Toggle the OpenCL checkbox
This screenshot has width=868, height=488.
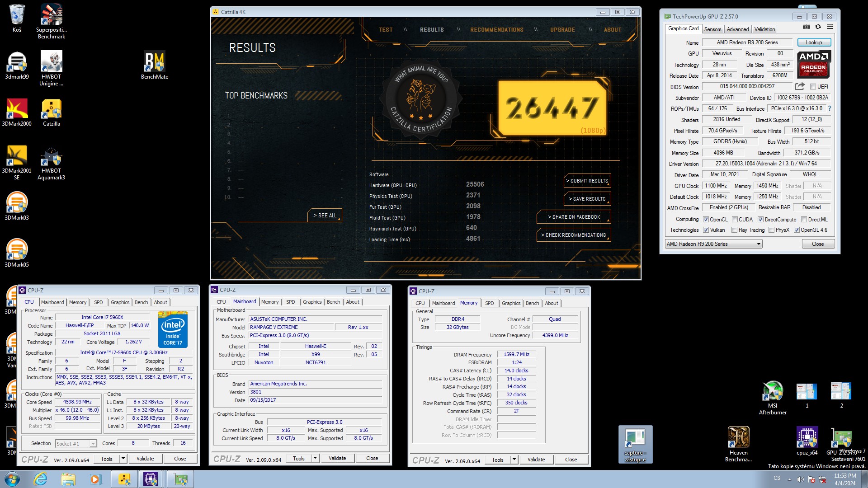point(706,220)
